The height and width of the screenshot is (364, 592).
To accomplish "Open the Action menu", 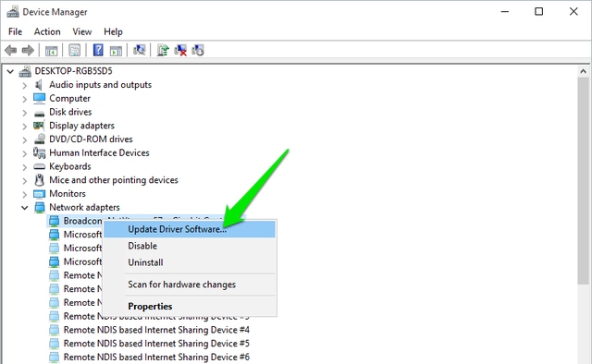I will click(x=47, y=31).
